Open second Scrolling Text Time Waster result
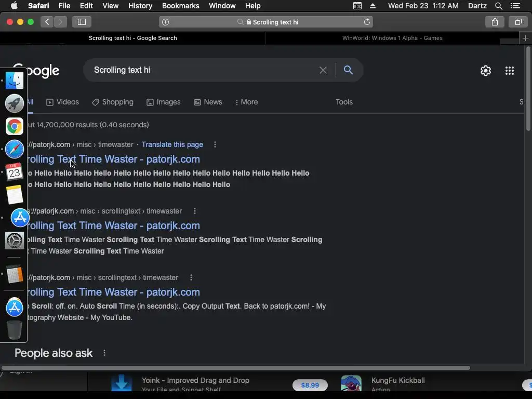The width and height of the screenshot is (532, 399). tap(113, 225)
